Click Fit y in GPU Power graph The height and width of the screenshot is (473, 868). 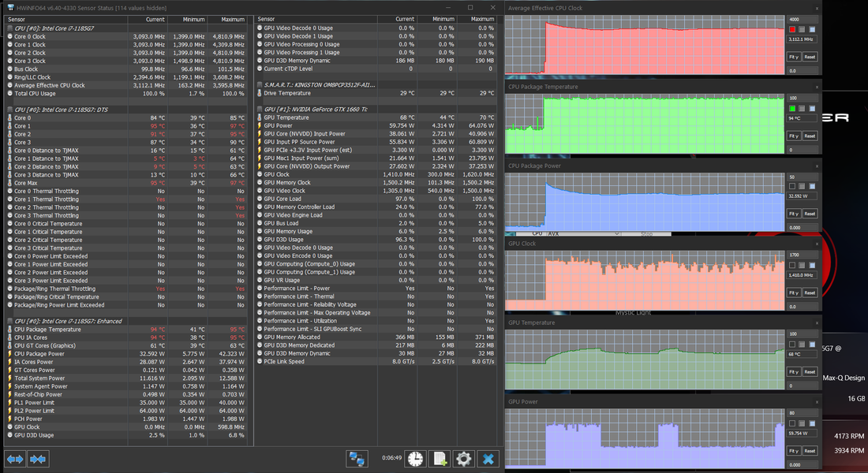coord(794,451)
